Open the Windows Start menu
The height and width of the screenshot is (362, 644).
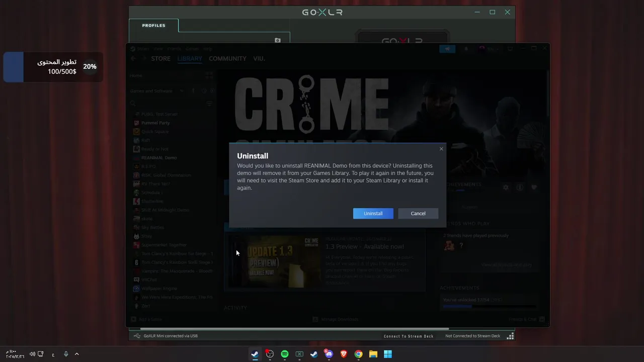pos(388,354)
